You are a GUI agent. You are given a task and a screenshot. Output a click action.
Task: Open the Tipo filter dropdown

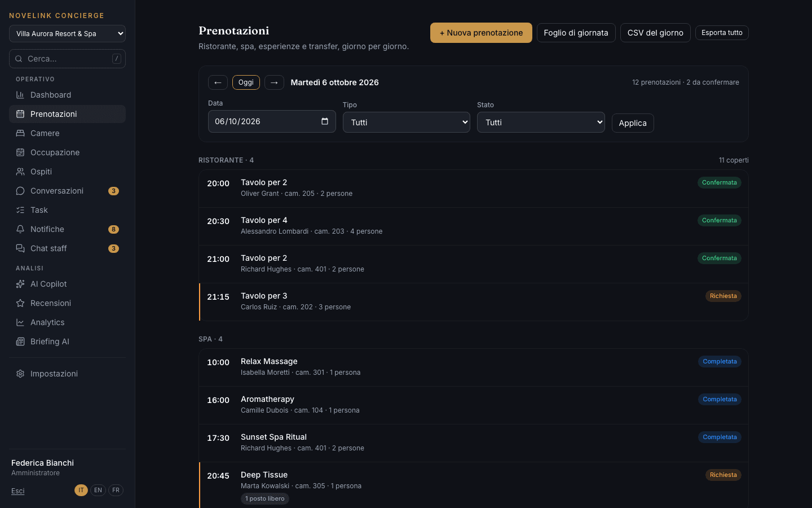[x=407, y=122]
